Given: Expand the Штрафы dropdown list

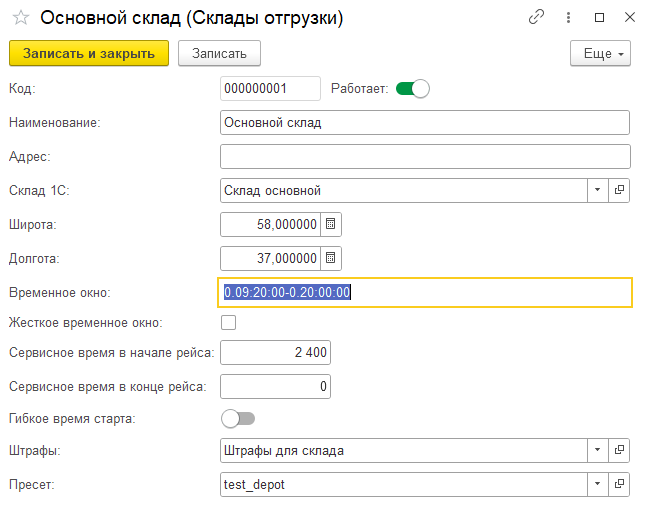Looking at the screenshot, I should tap(597, 450).
